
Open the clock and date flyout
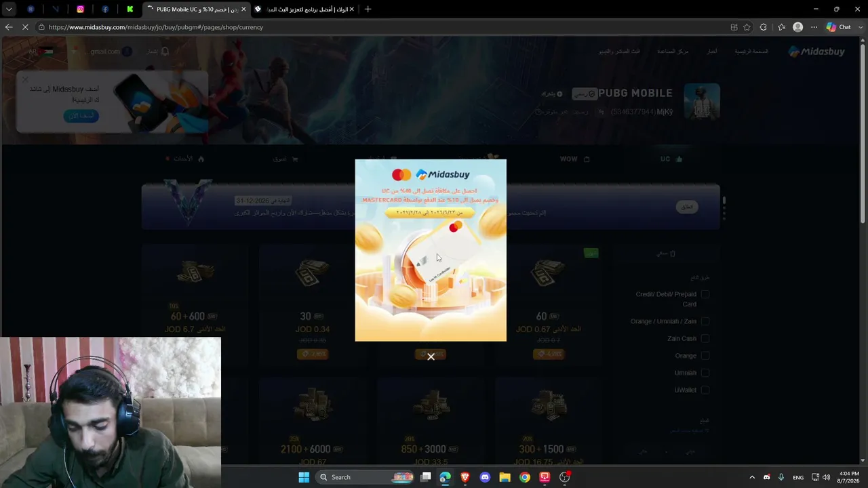[x=849, y=477]
